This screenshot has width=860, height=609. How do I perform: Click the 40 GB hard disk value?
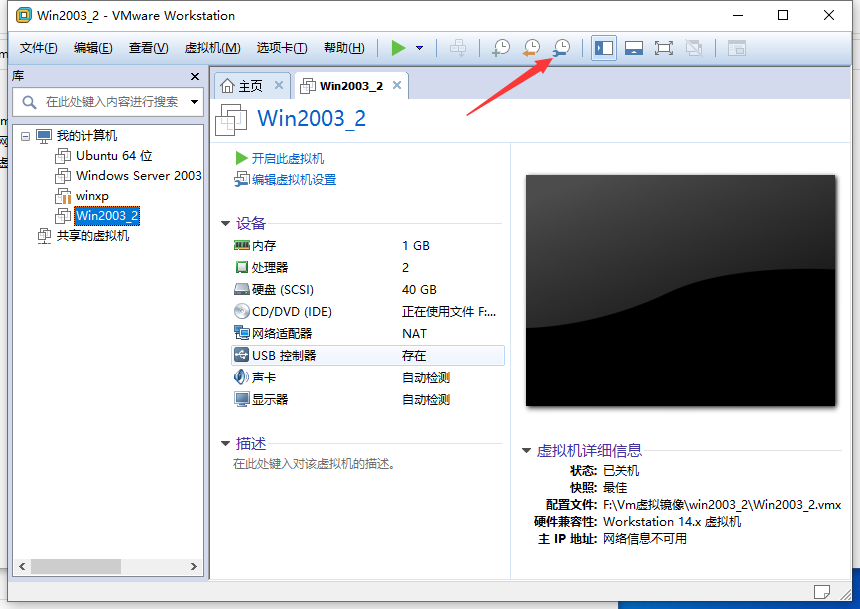[419, 290]
